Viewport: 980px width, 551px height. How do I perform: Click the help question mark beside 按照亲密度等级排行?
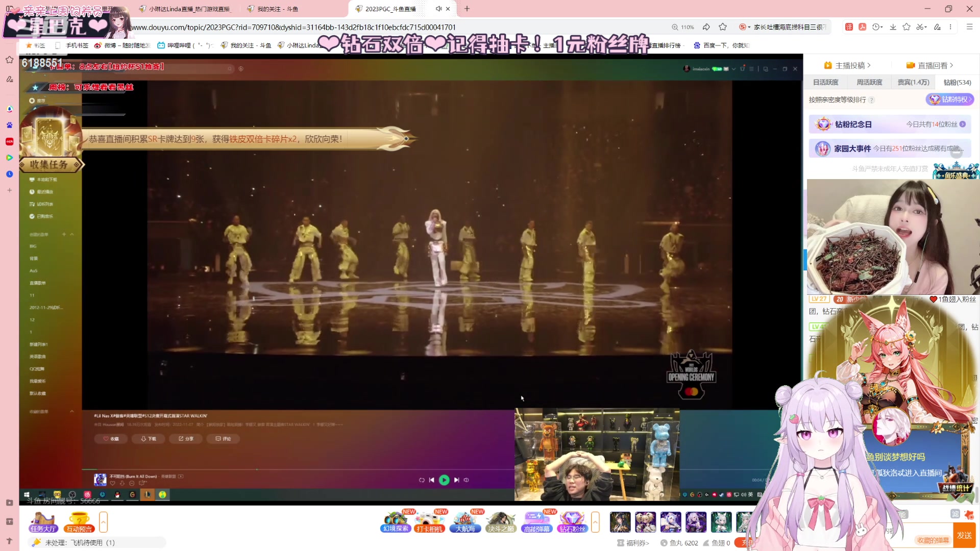(872, 100)
